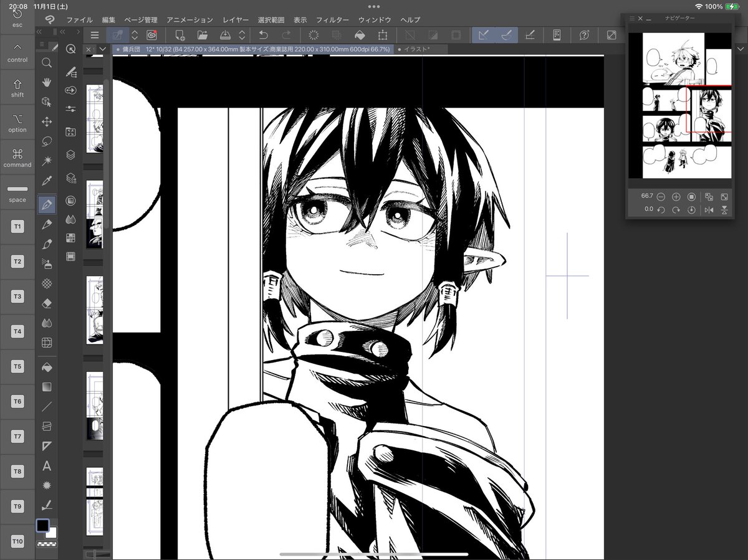Toggle the first snap ruler button

tap(483, 35)
